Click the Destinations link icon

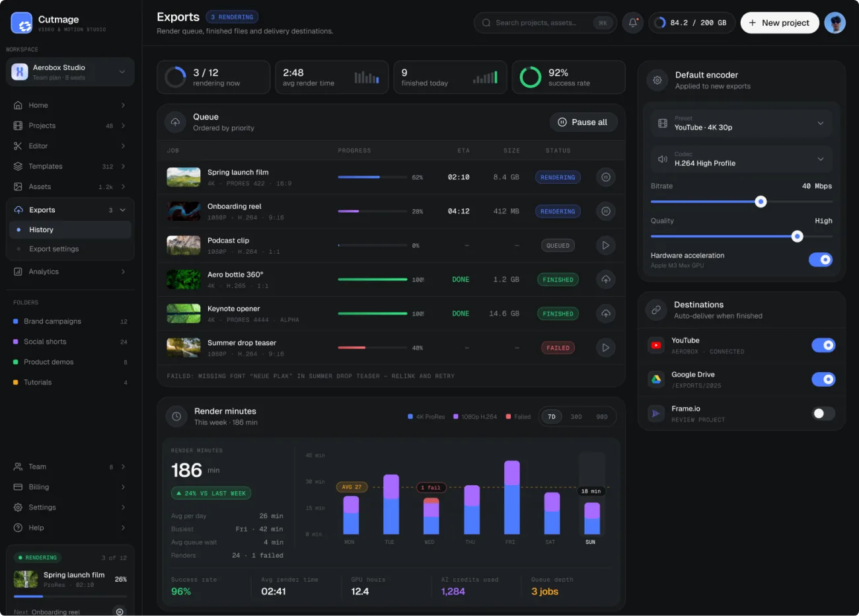[x=656, y=309]
